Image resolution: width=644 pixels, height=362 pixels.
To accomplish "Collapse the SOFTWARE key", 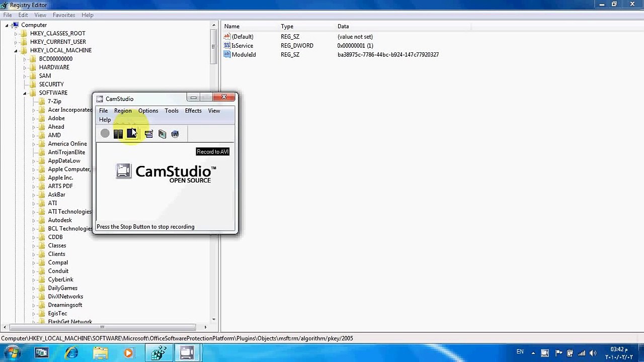I will (25, 93).
